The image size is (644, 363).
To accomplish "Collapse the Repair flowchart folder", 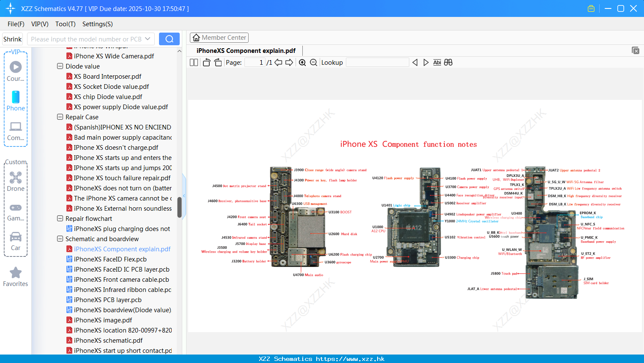I will pos(60,218).
